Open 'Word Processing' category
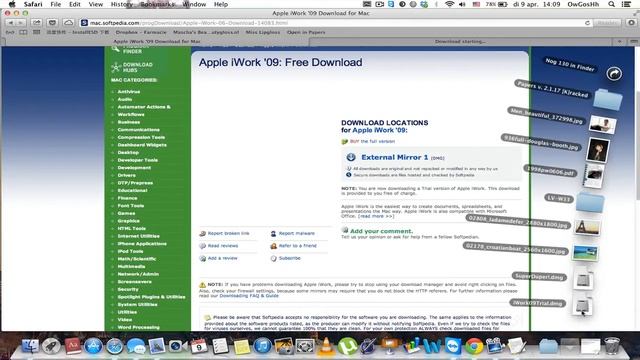 [x=138, y=327]
